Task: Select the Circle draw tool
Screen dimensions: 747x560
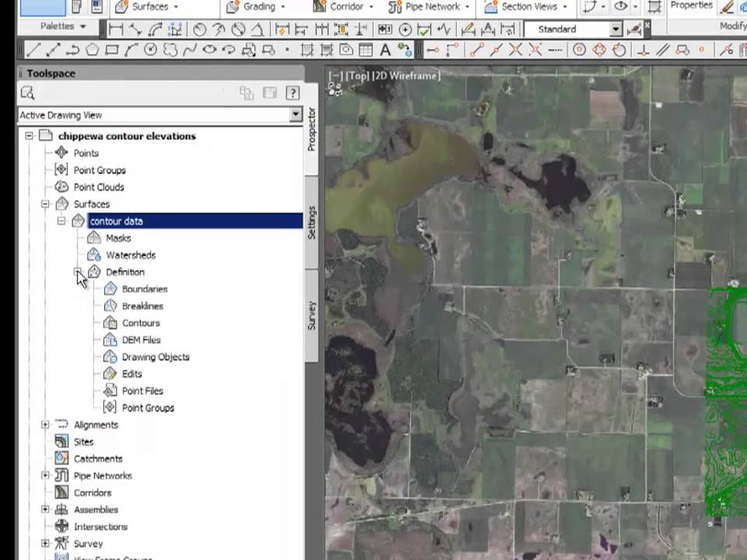Action: [150, 50]
